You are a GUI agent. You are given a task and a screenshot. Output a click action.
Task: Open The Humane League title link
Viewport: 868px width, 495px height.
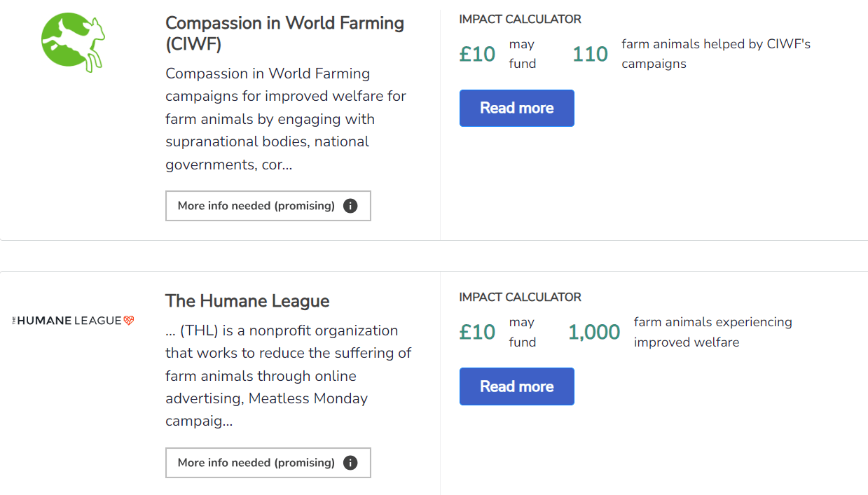tap(247, 301)
